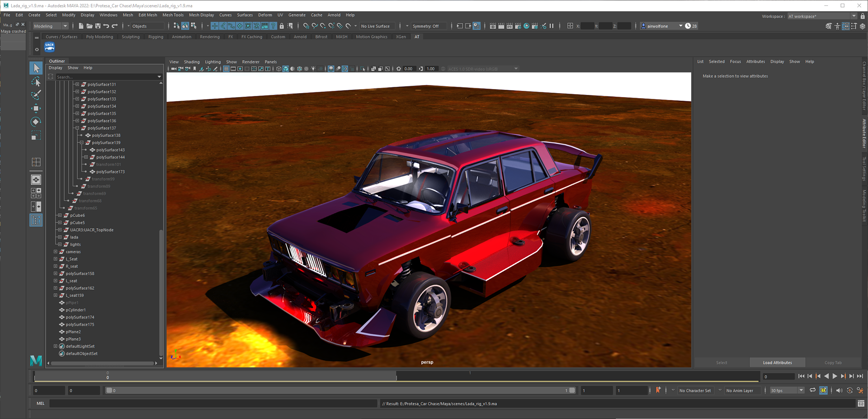Click the Script Editor icon
868x419 pixels.
861,404
